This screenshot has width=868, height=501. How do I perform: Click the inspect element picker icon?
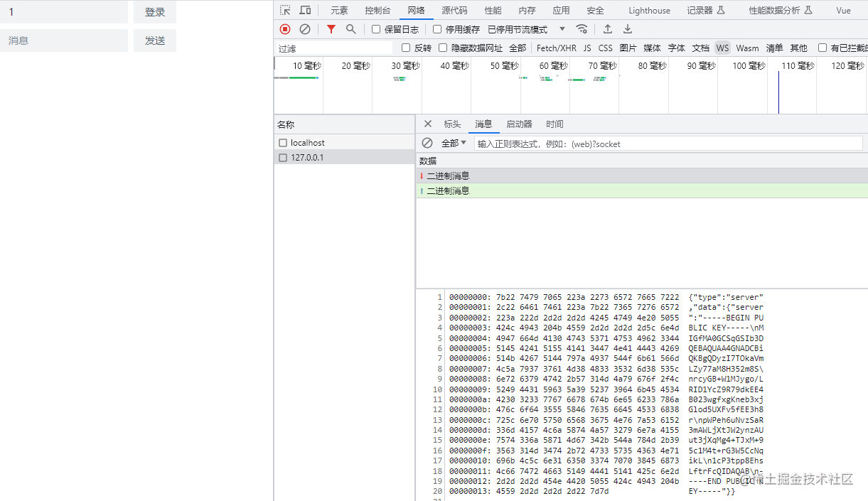coord(285,10)
